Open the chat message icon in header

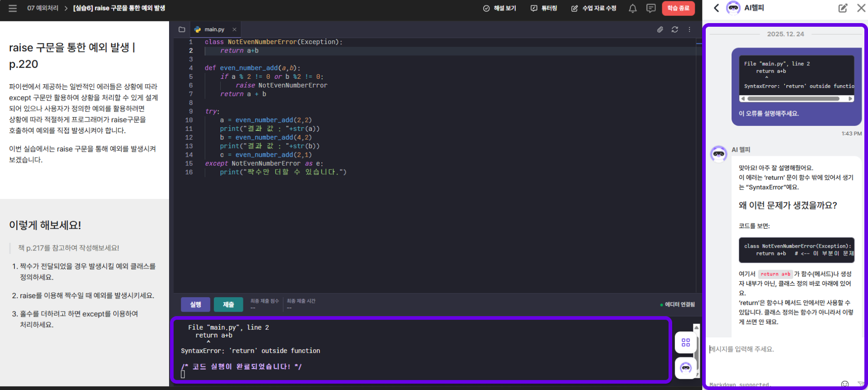[x=651, y=8]
